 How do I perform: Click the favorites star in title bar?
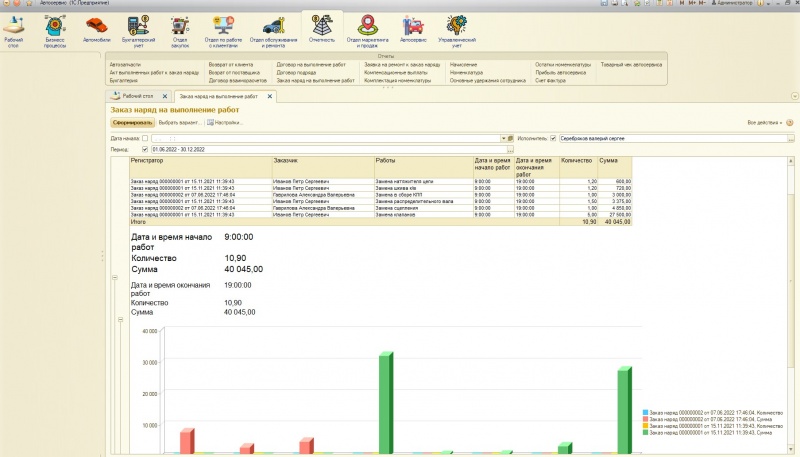(637, 3)
